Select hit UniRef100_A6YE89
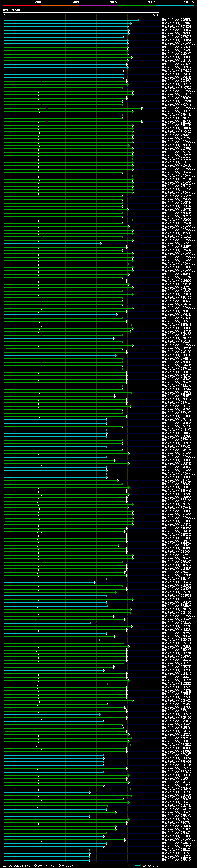The height and width of the screenshot is (868, 197). [x=177, y=26]
